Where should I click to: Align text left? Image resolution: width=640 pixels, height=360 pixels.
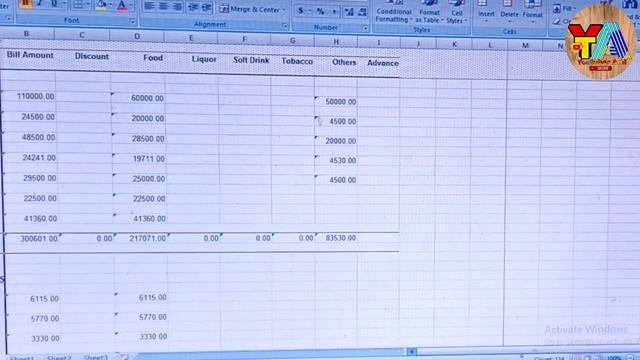[149, 6]
